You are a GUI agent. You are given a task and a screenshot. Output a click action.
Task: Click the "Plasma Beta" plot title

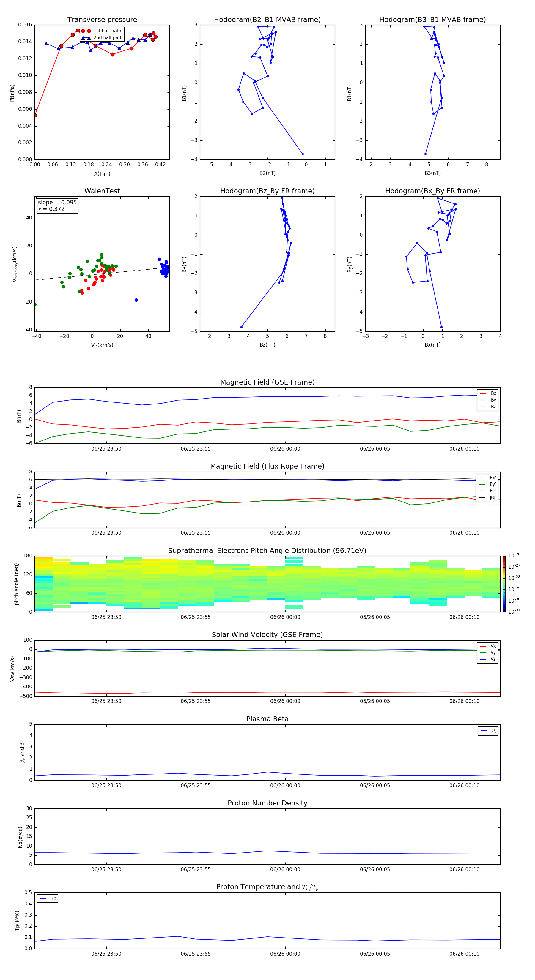click(x=267, y=719)
